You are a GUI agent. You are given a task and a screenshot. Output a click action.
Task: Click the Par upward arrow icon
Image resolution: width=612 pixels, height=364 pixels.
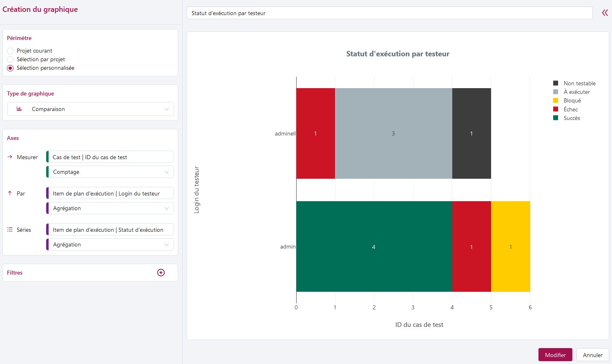tap(10, 193)
